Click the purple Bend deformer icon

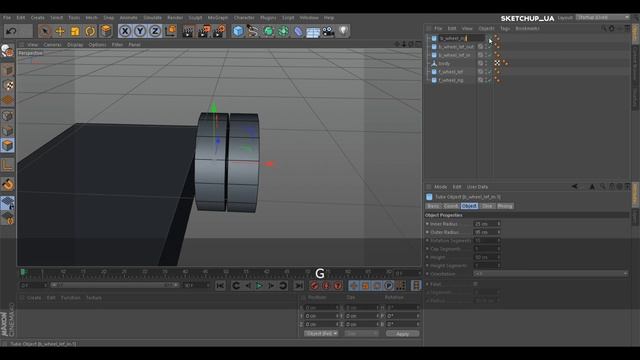click(x=298, y=31)
